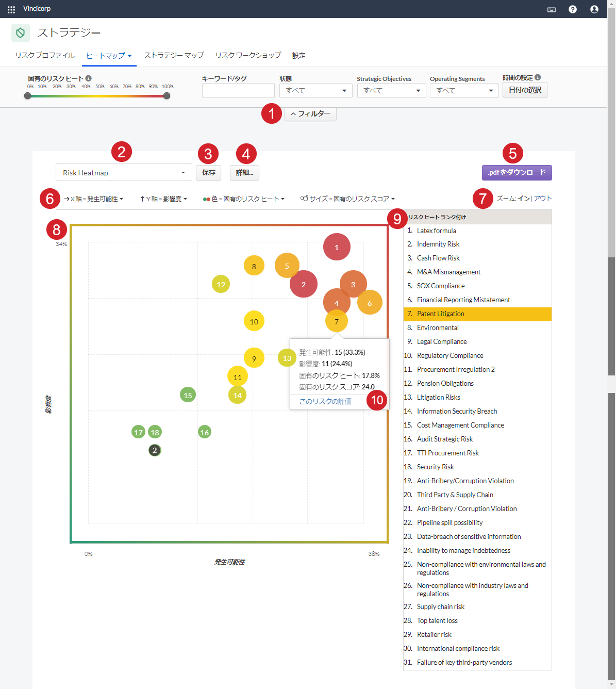Image resolution: width=616 pixels, height=689 pixels.
Task: Open the リスクワークショップ tab
Action: (248, 56)
